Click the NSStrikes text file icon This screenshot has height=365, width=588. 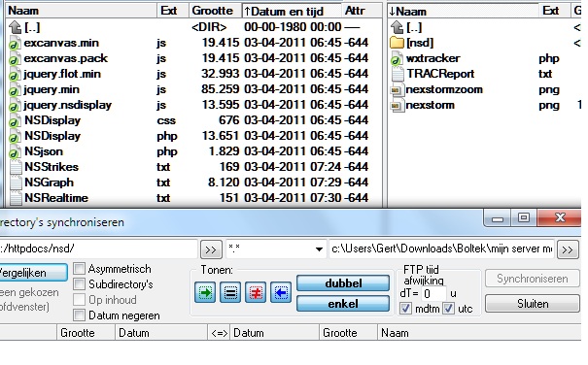tap(15, 167)
